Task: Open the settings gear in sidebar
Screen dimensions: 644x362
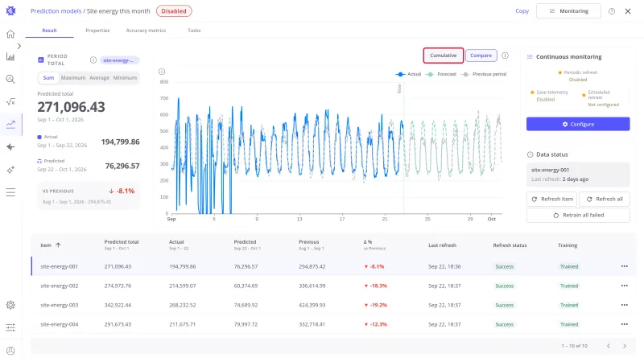Action: point(10,305)
